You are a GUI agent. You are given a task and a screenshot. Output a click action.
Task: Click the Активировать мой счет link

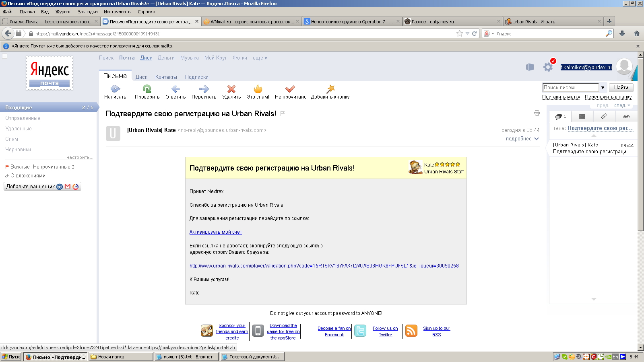(216, 232)
